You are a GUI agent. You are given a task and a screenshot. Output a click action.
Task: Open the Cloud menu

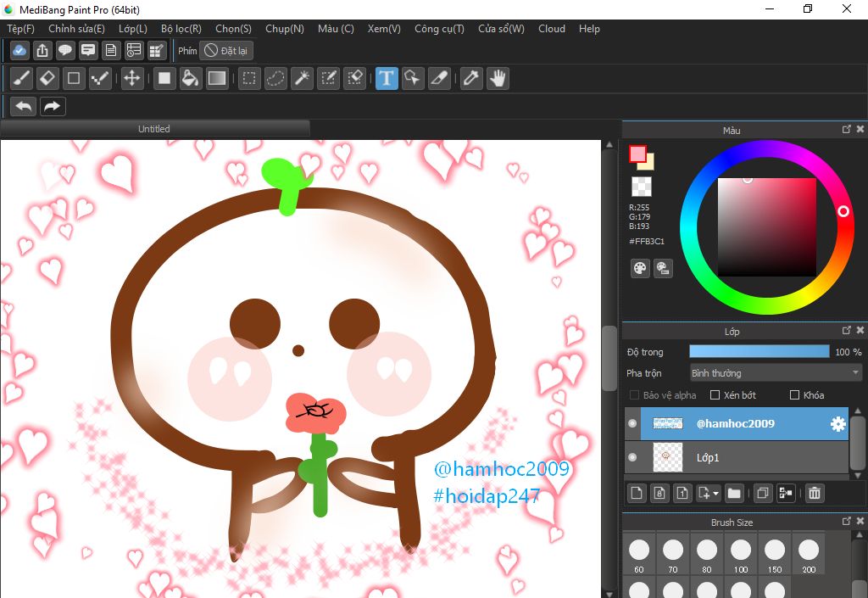point(552,29)
